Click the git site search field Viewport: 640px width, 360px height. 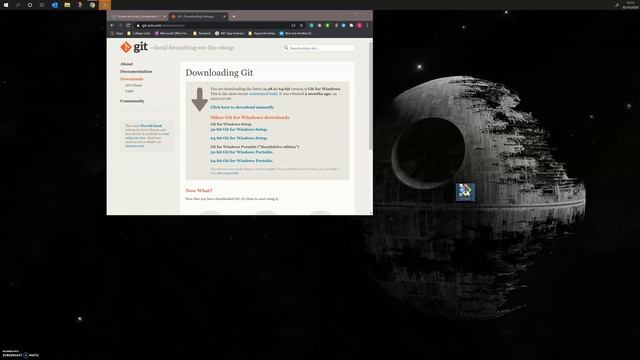coord(318,48)
